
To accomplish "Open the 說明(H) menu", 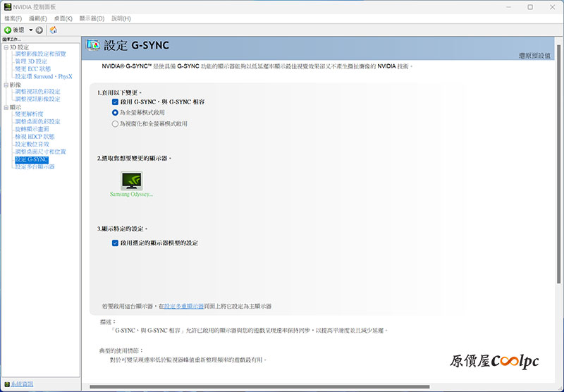I will (x=121, y=18).
